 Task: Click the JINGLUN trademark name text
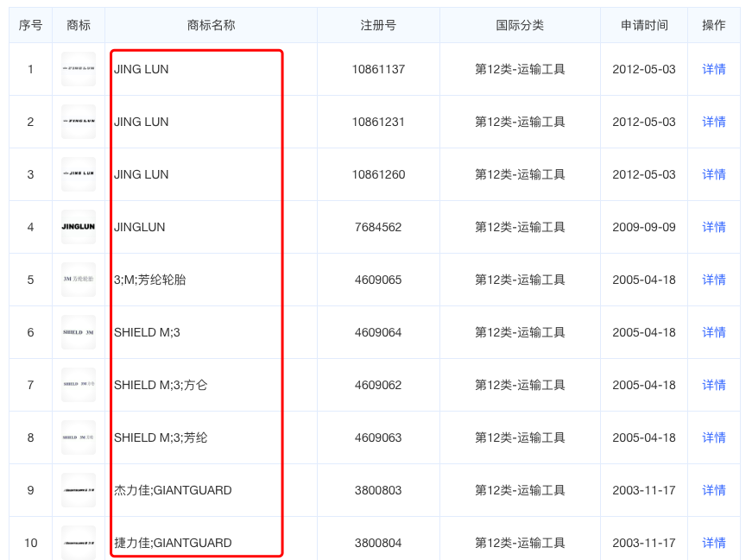tap(140, 227)
